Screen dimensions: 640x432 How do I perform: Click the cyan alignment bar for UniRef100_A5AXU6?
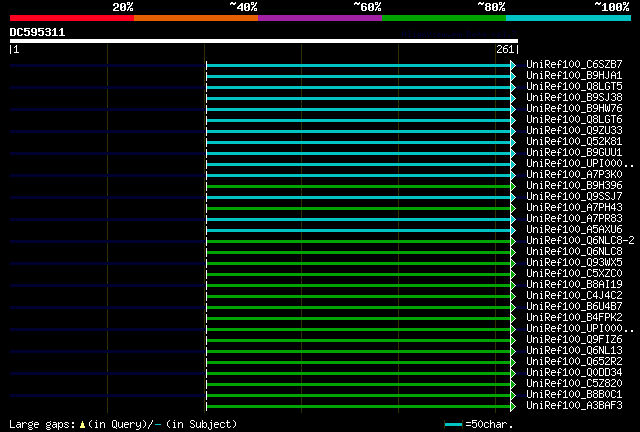[359, 231]
